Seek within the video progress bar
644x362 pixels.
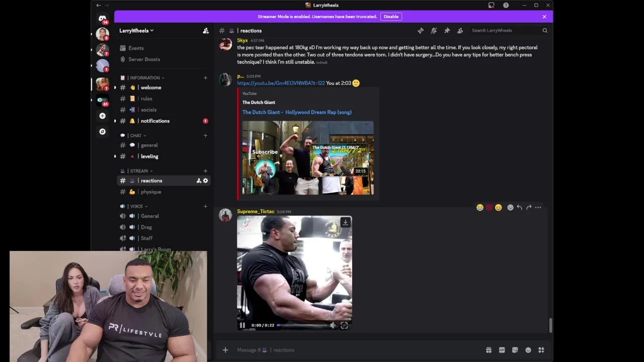(x=302, y=325)
